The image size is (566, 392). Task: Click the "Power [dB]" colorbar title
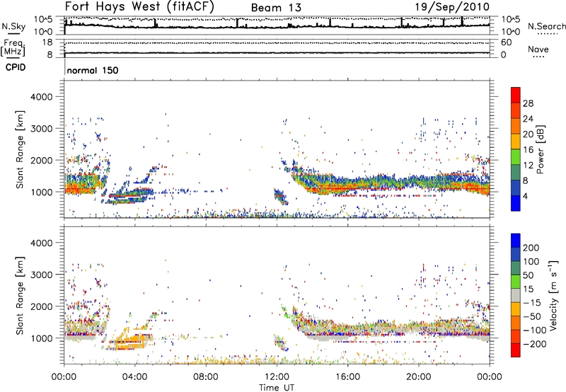point(541,149)
